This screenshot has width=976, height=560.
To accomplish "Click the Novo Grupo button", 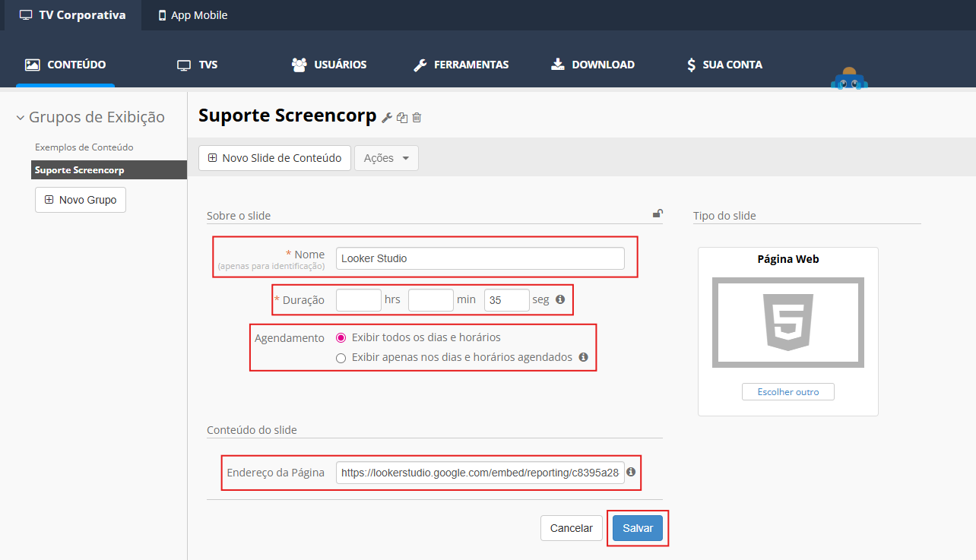I will click(x=81, y=200).
